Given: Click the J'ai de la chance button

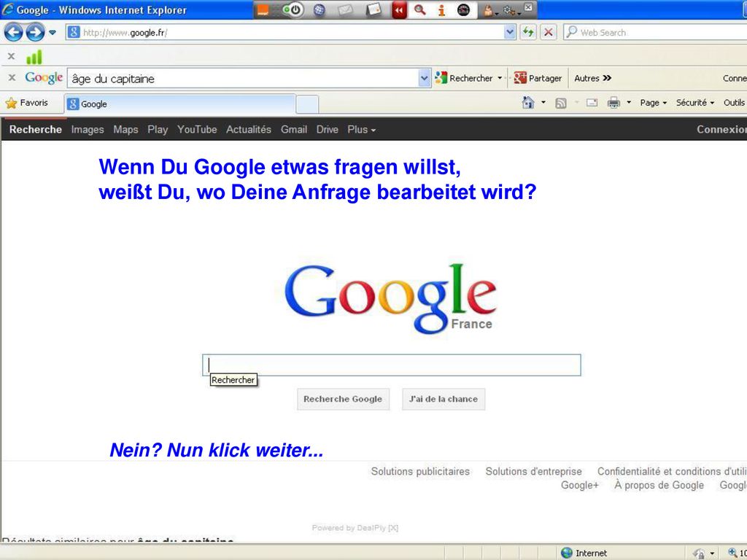Looking at the screenshot, I should 444,399.
